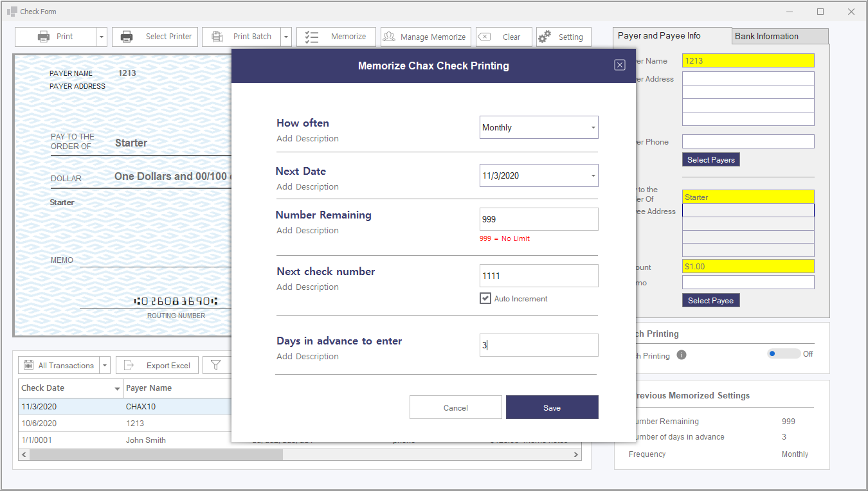This screenshot has width=868, height=491.
Task: Click the printer icon on Print button
Action: (44, 37)
